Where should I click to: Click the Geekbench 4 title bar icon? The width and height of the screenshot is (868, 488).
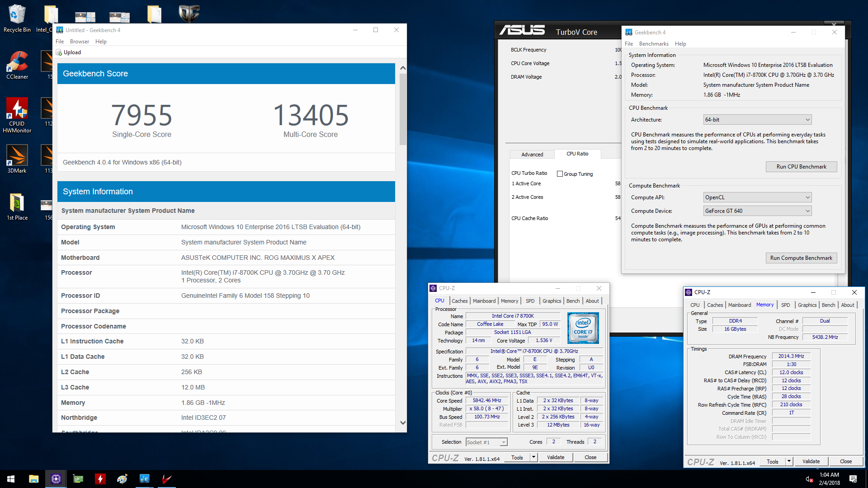pos(60,30)
